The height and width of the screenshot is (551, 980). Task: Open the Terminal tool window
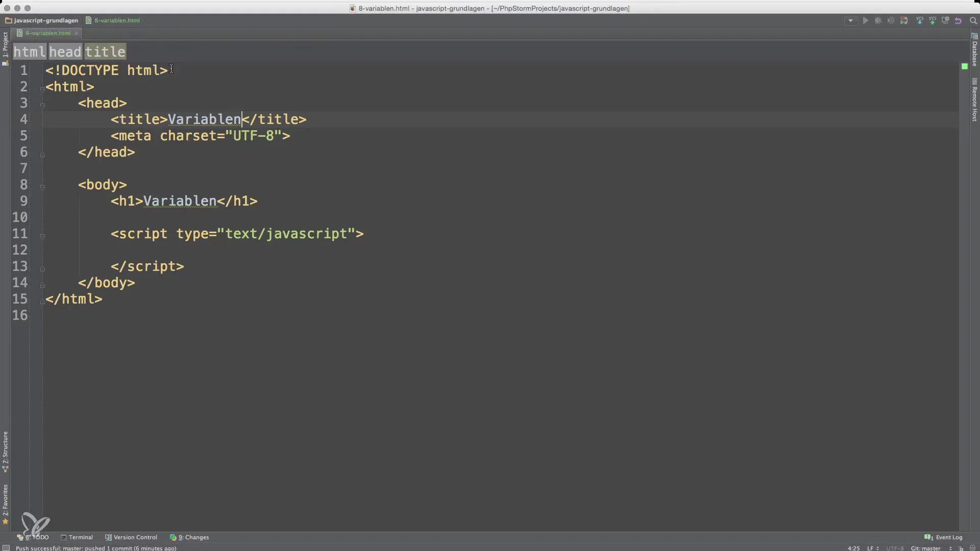(x=77, y=537)
